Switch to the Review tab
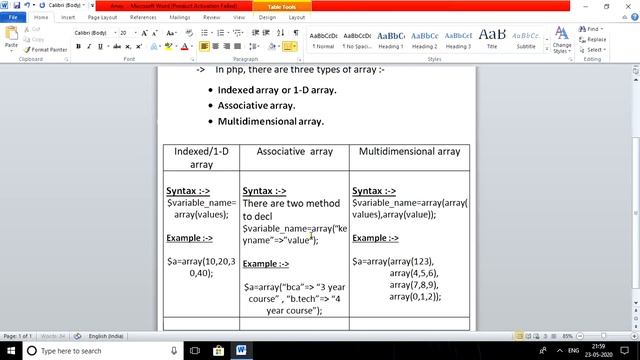The image size is (640, 360). click(x=211, y=18)
